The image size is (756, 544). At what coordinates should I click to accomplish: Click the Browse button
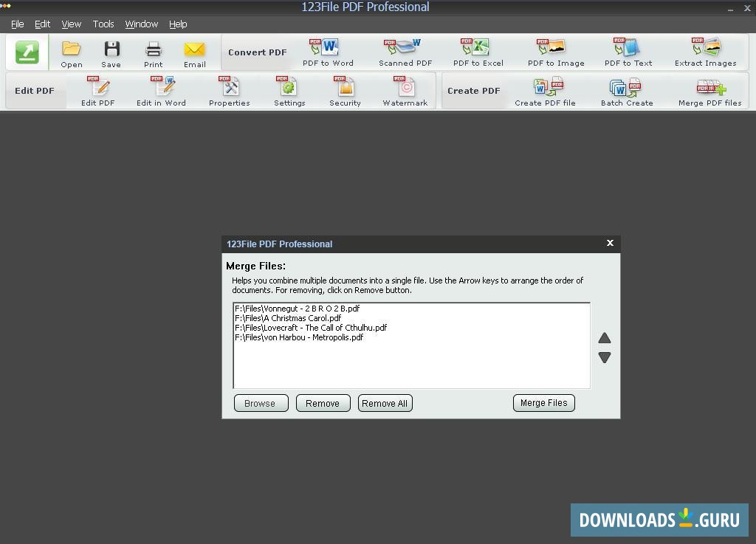(x=261, y=403)
